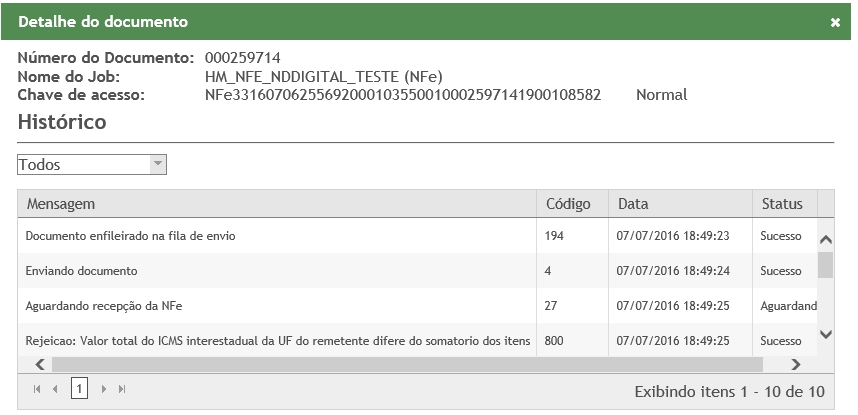Select page 1 in the pager

[x=79, y=389]
